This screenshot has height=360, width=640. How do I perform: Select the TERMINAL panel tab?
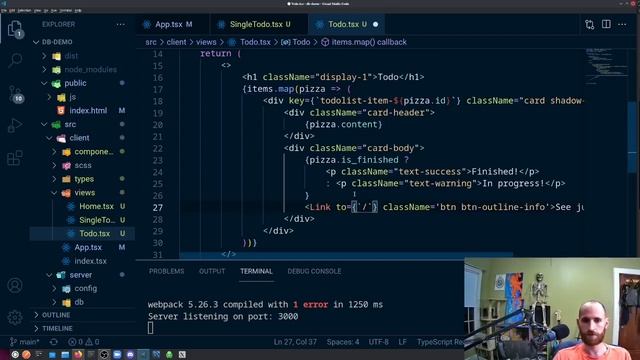pyautogui.click(x=256, y=271)
